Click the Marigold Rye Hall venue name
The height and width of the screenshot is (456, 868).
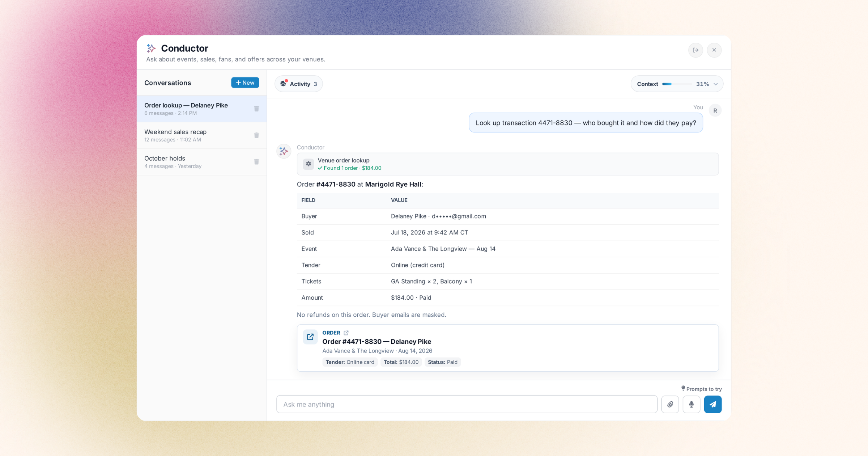tap(393, 184)
